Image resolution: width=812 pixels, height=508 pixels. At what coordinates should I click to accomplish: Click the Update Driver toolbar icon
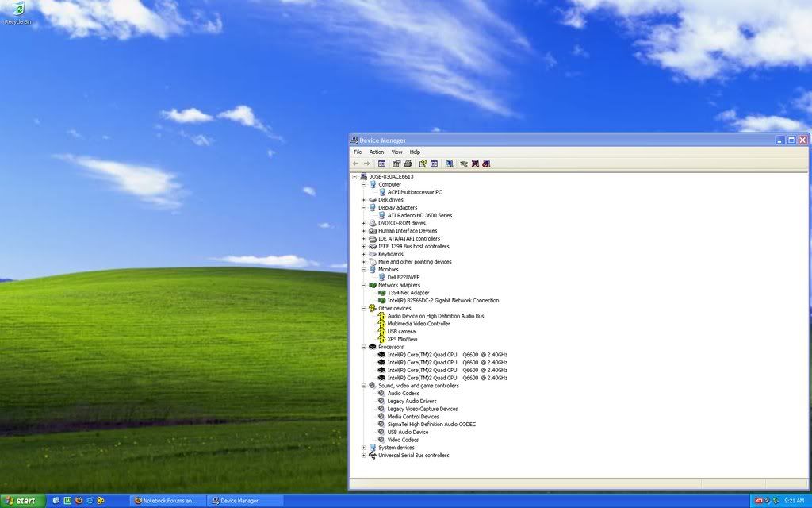(x=463, y=164)
